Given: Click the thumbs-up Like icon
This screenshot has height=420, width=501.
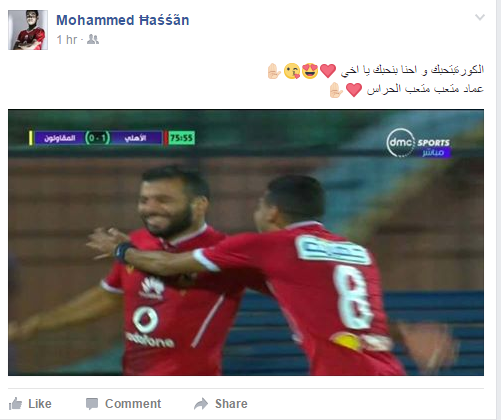Looking at the screenshot, I should pos(15,404).
